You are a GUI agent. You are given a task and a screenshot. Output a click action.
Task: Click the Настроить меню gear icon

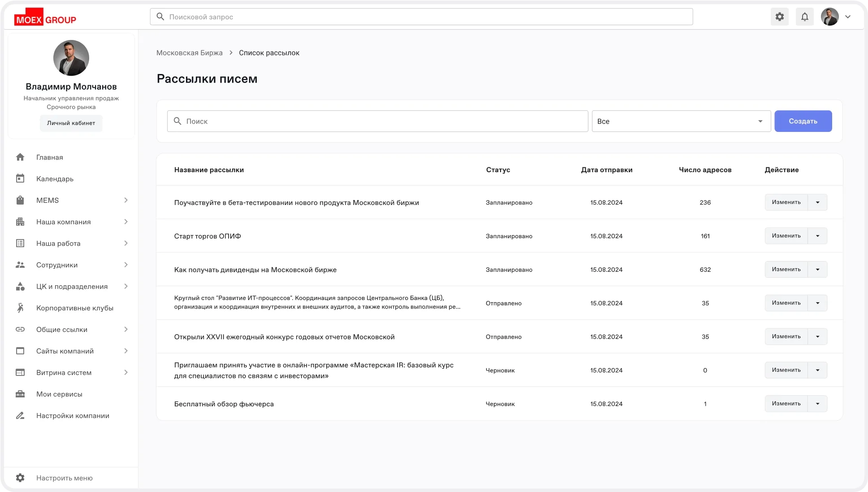pos(20,478)
